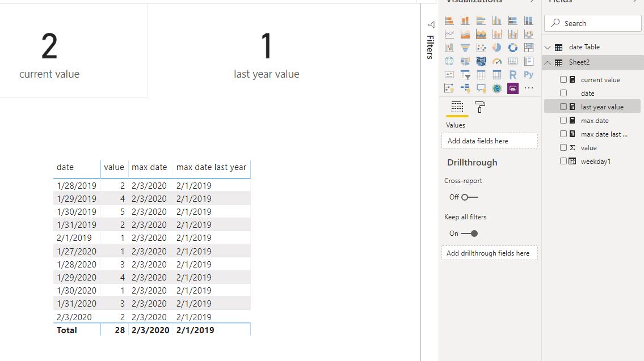Select the gauge visual

point(497,61)
